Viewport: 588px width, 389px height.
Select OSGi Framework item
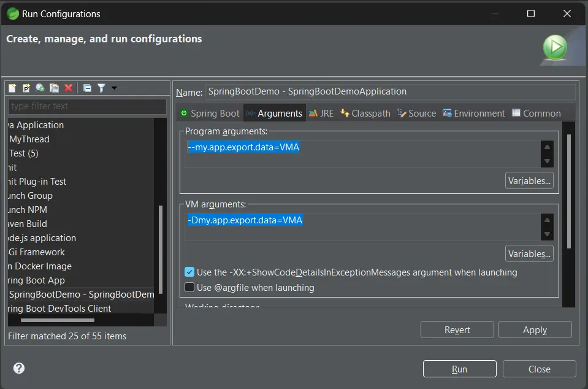36,252
